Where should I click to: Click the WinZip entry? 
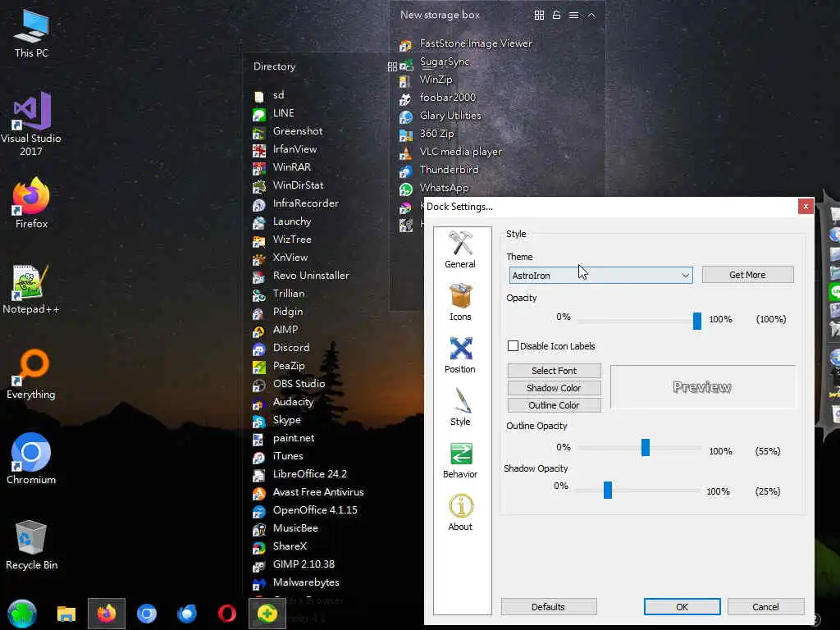[427, 80]
